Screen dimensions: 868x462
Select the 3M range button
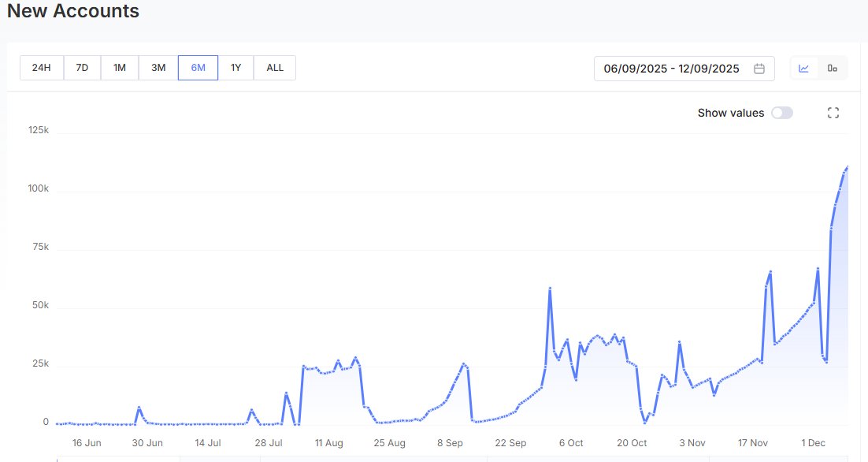click(x=158, y=68)
